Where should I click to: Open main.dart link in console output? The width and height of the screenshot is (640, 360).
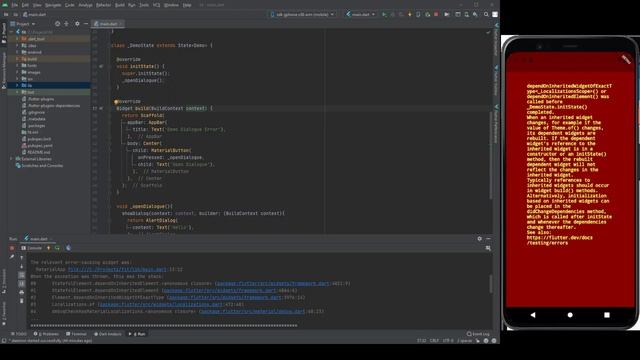click(x=117, y=269)
